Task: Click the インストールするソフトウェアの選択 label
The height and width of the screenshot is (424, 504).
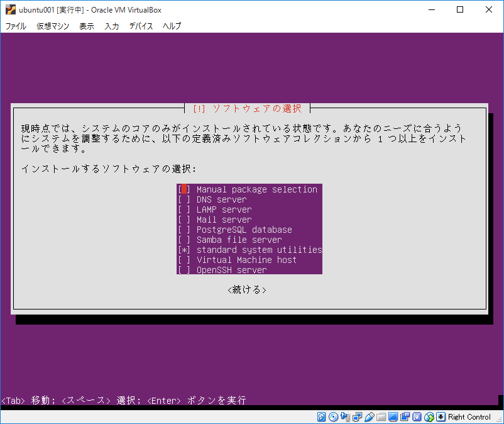Action: coord(108,169)
